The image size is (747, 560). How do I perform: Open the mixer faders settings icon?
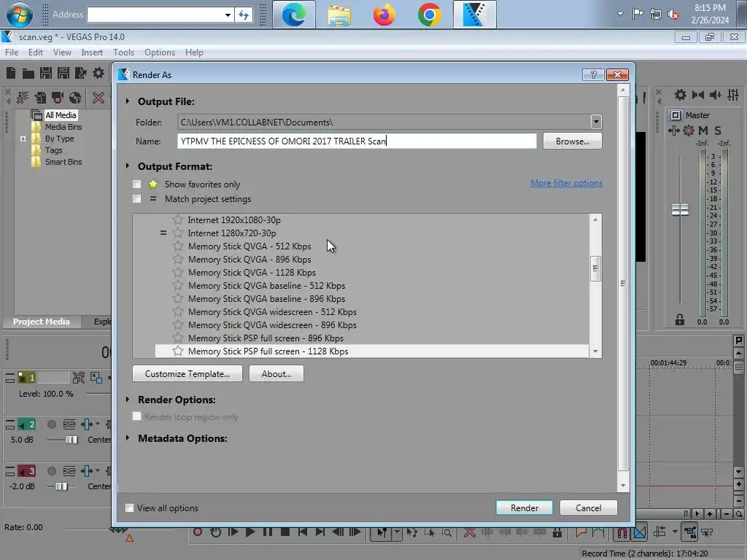(733, 95)
